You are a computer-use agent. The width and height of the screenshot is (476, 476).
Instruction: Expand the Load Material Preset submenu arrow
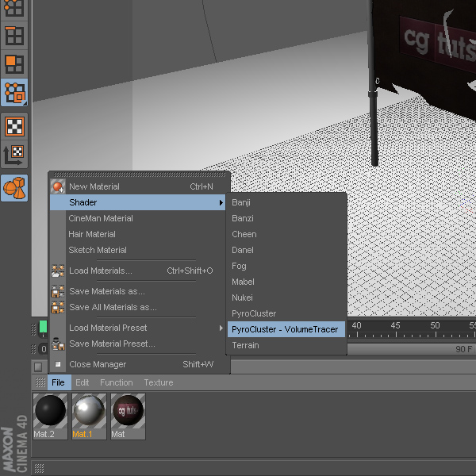click(221, 328)
